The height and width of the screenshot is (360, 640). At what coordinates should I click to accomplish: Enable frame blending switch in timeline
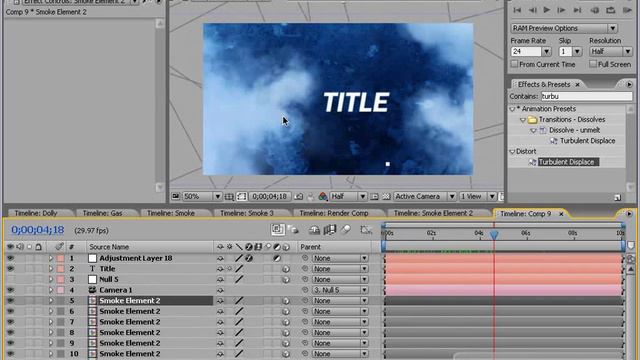(x=329, y=230)
